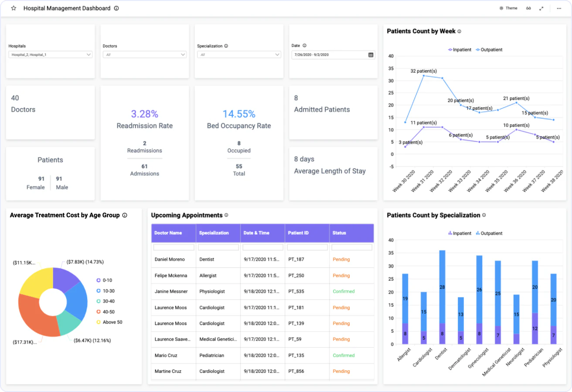Select the Daniel Moreno appointment row
Screen dimensions: 572x392
click(262, 260)
